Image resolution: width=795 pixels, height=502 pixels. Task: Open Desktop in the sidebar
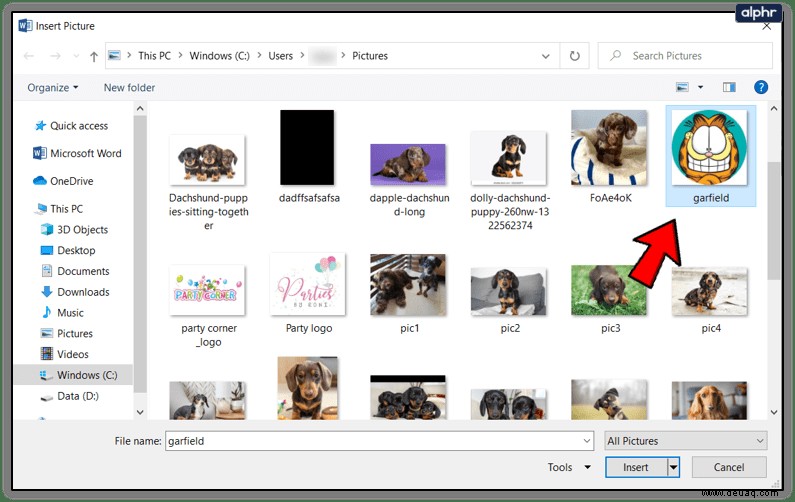point(68,250)
